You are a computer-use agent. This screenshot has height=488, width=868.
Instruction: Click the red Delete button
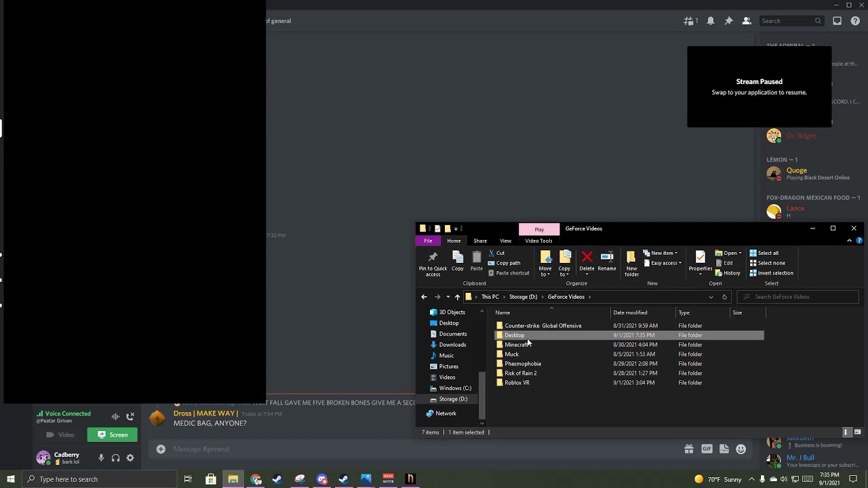(587, 262)
